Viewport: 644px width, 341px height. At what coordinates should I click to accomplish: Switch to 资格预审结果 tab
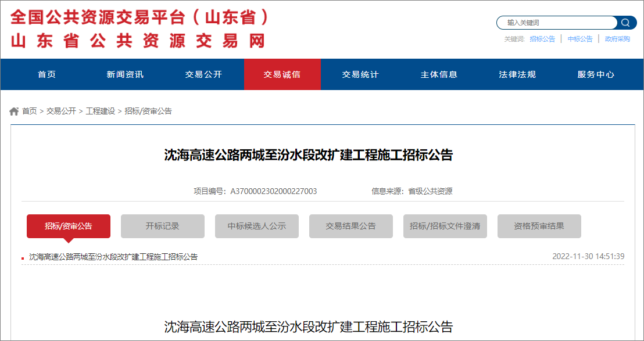[539, 226]
